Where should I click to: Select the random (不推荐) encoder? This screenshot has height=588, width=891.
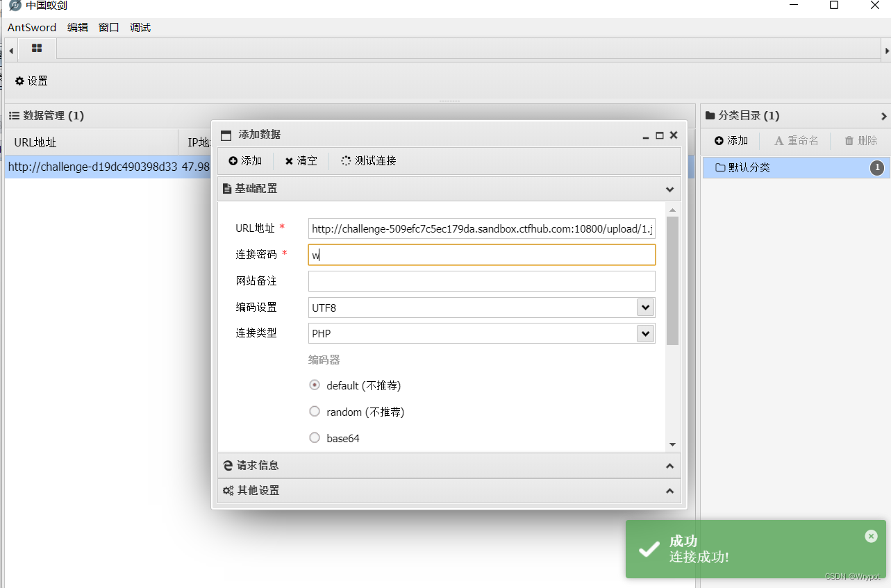(x=315, y=412)
